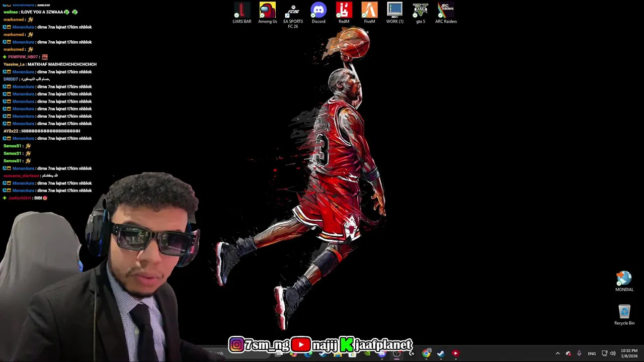
Task: Open the 10:32 PM clock and calendar
Action: pyautogui.click(x=629, y=353)
